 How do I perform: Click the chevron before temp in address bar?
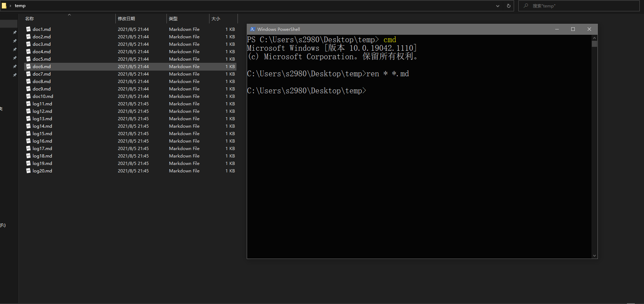[10, 6]
